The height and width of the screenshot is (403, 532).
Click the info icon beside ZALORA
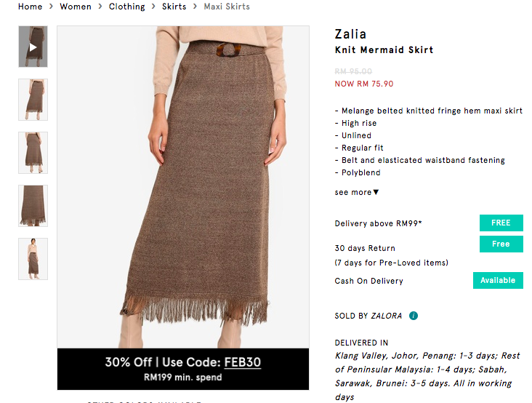point(414,316)
